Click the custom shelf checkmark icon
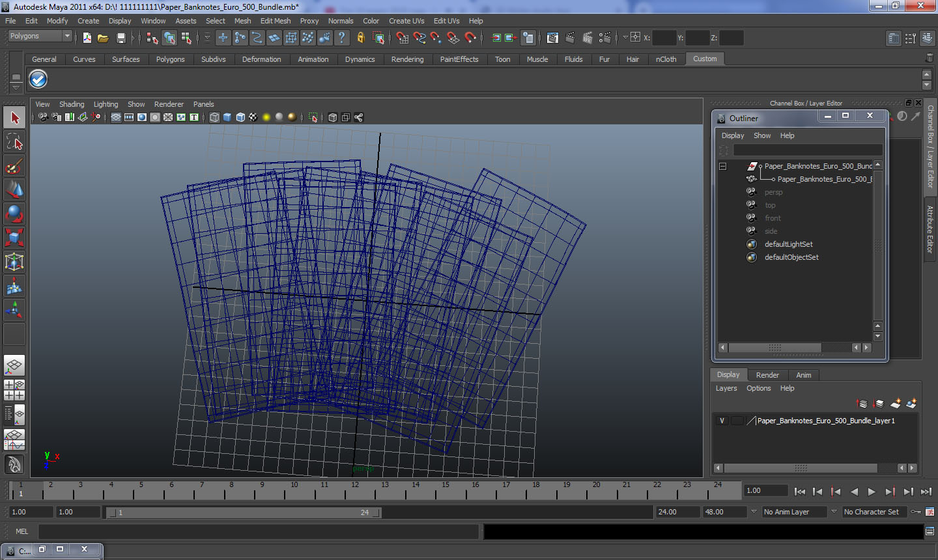The image size is (938, 560). (x=38, y=79)
